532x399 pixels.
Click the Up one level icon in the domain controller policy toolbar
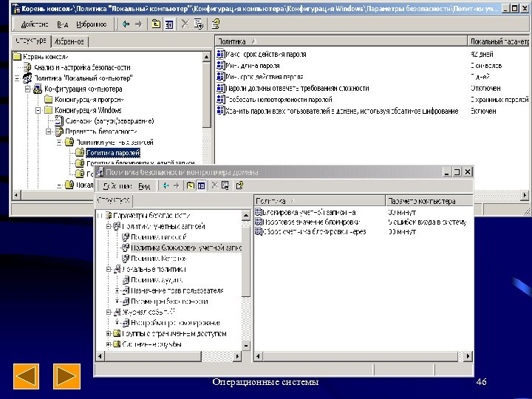point(191,185)
